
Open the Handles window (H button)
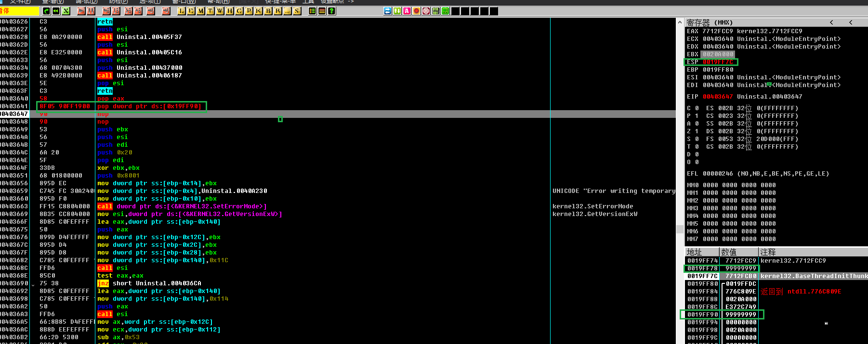[x=229, y=11]
